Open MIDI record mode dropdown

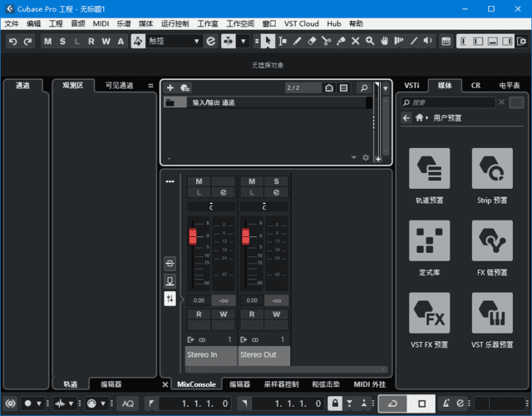pos(103,404)
